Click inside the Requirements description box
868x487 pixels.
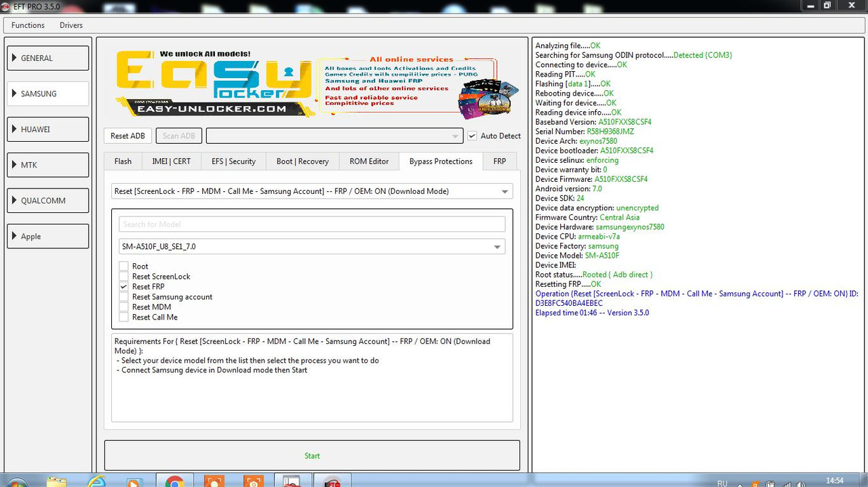click(x=312, y=378)
